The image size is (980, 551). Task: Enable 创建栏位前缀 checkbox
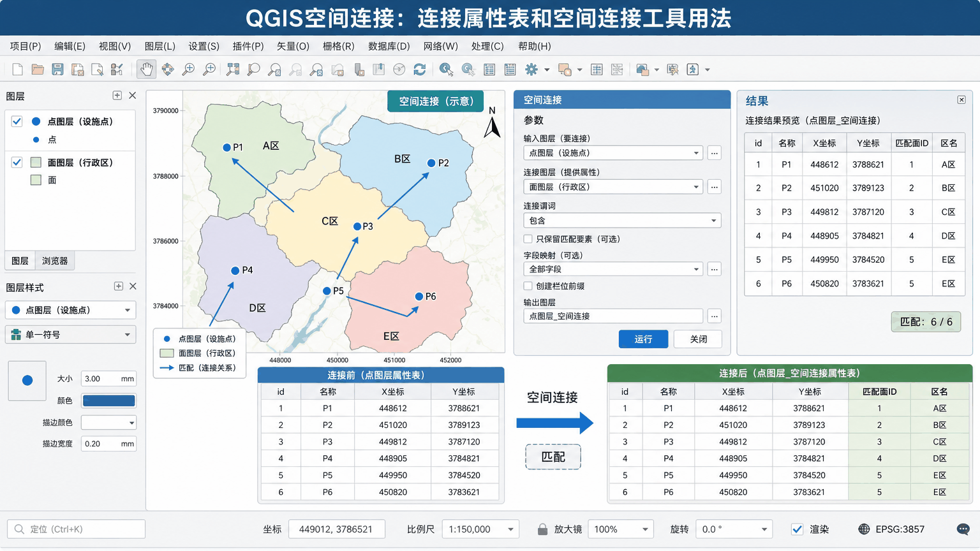[528, 286]
